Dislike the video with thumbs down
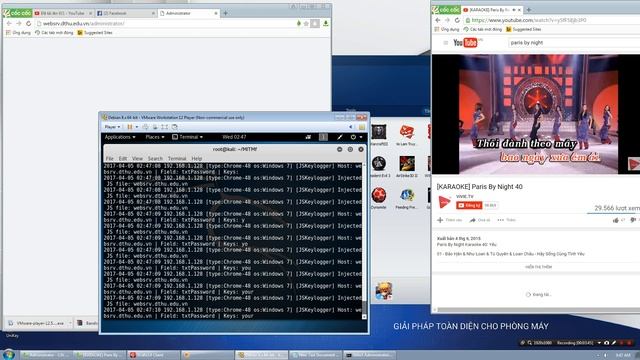The height and width of the screenshot is (360, 640). 633,220
